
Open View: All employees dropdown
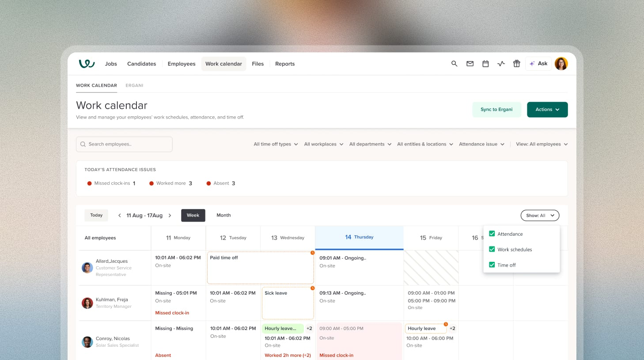542,144
